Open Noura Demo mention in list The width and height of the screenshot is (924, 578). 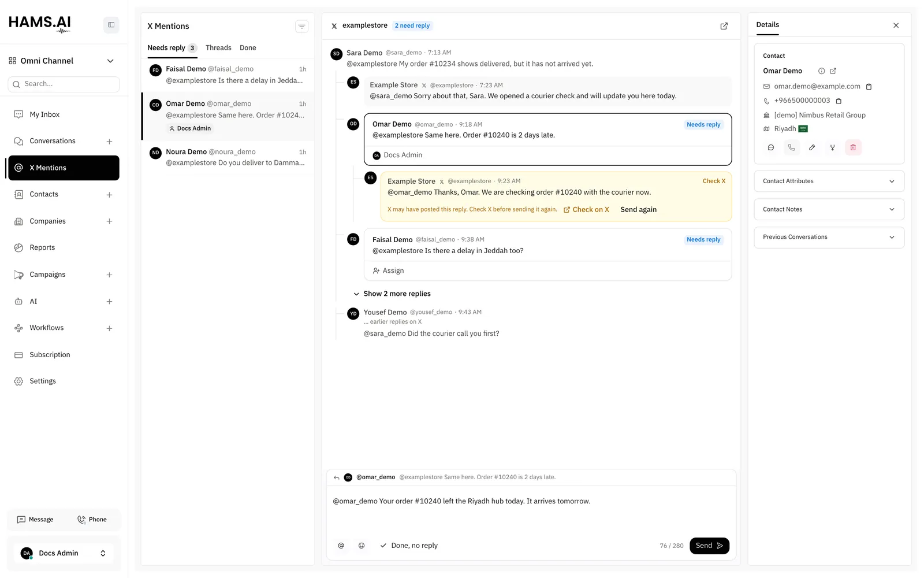pos(228,157)
